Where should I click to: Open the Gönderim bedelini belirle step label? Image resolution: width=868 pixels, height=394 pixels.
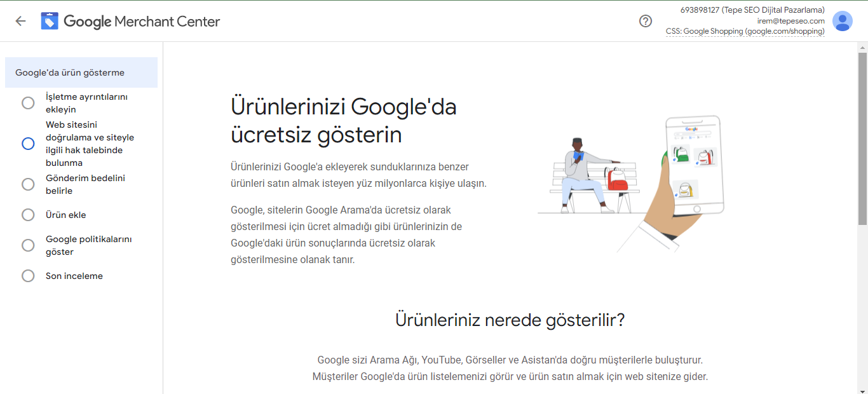[85, 184]
